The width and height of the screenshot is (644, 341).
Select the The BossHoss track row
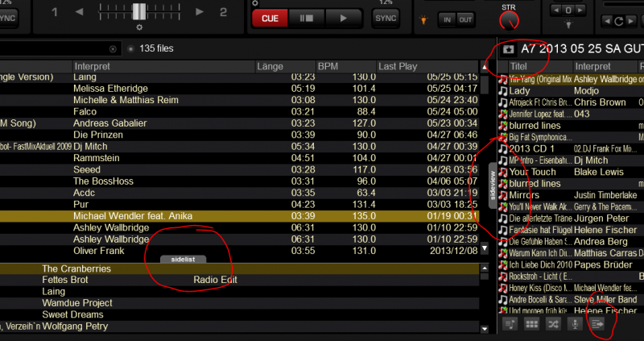(x=239, y=181)
